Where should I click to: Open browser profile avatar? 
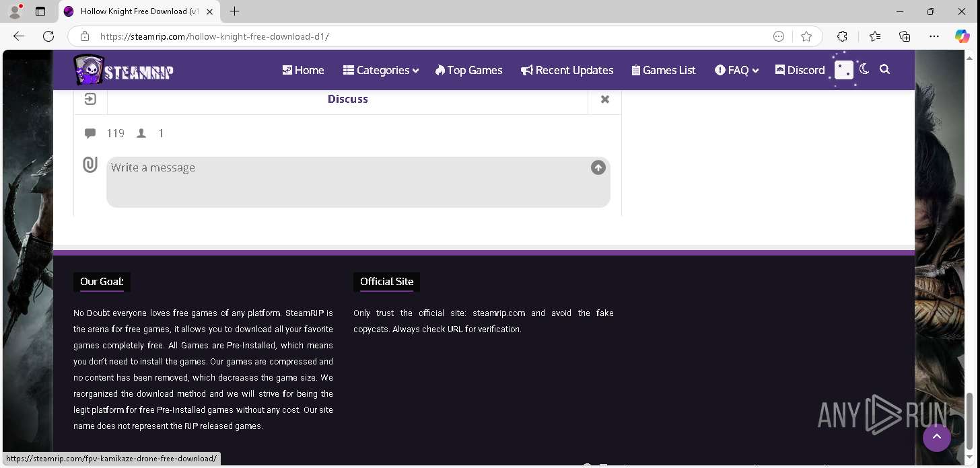coord(15,11)
